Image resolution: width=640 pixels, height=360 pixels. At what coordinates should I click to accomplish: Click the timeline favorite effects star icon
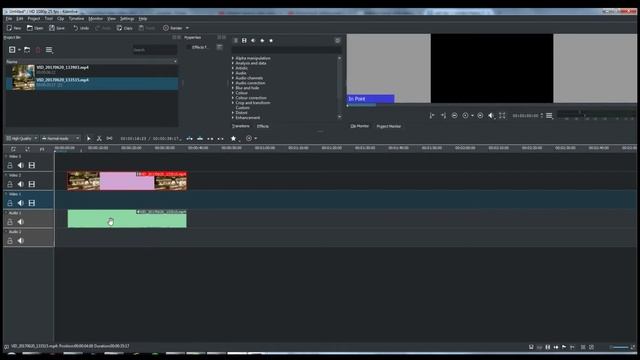pos(233,138)
